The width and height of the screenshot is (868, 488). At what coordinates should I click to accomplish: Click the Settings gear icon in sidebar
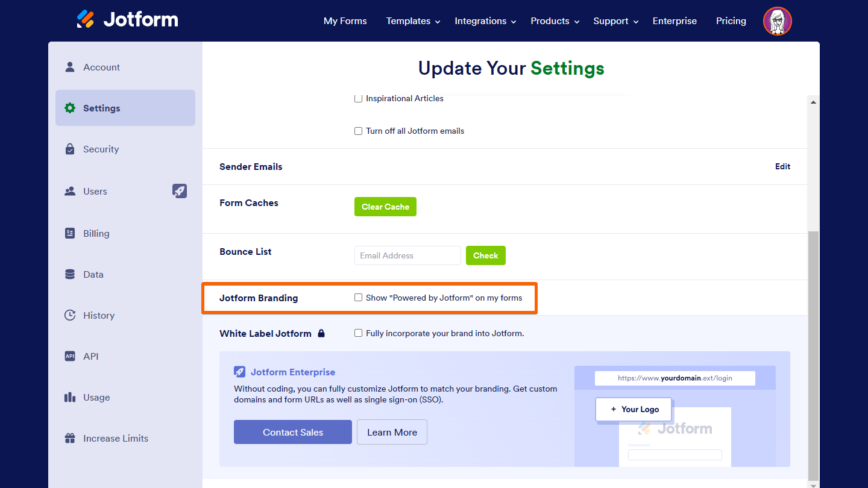pyautogui.click(x=70, y=108)
